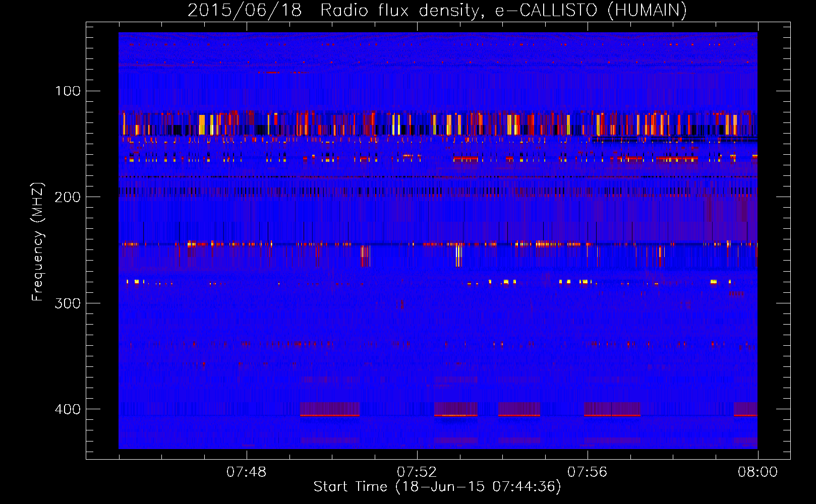The image size is (816, 504).
Task: Click the 200 frequency tick label
Action: (68, 197)
